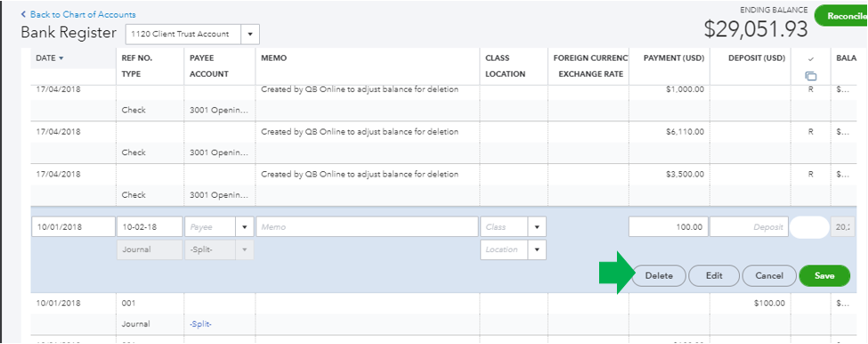The image size is (868, 344).
Task: Click the disabled -Split- account dropdown
Action: tap(219, 250)
